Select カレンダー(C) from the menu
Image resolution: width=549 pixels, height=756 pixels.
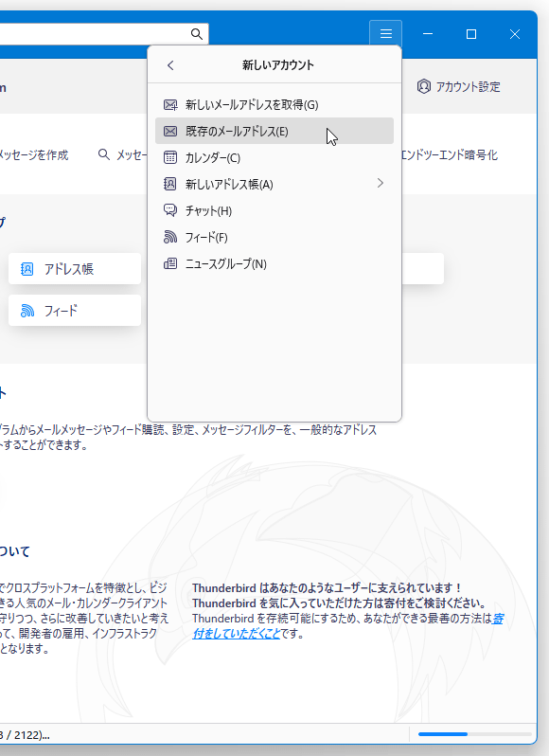(274, 157)
